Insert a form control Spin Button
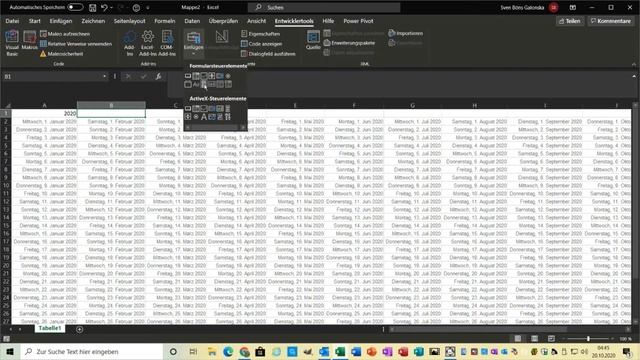The height and width of the screenshot is (360, 640). tap(212, 76)
